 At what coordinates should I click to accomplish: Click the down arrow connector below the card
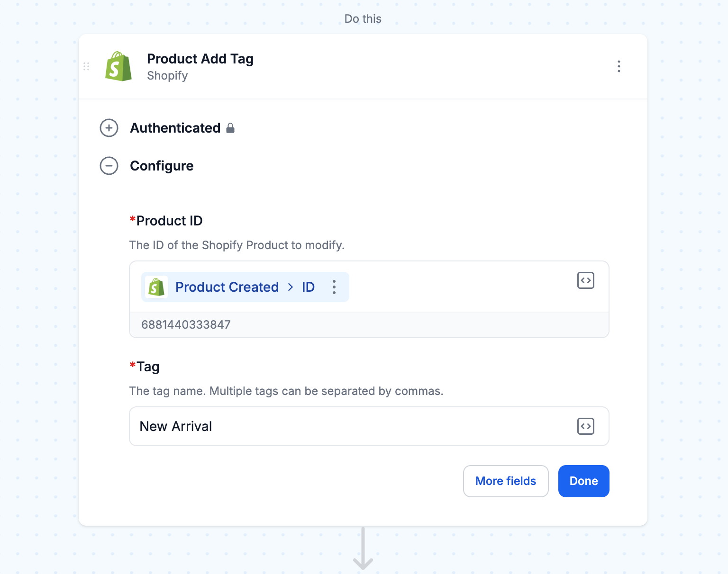(363, 548)
